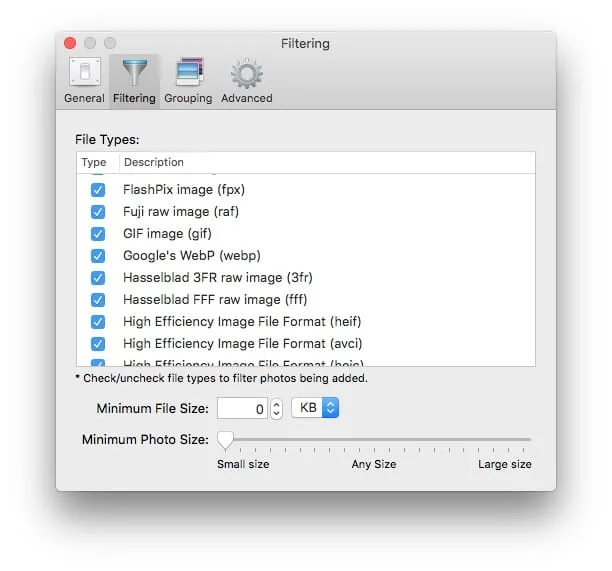Select 'Google's WebP (webp)' row text
The width and height of the screenshot is (612, 571).
tap(192, 256)
